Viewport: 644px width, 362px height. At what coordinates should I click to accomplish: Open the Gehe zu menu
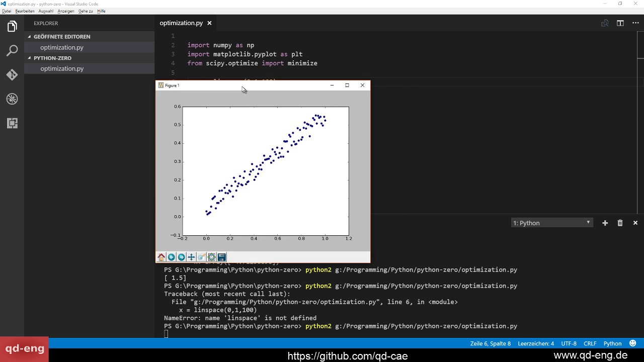point(86,11)
